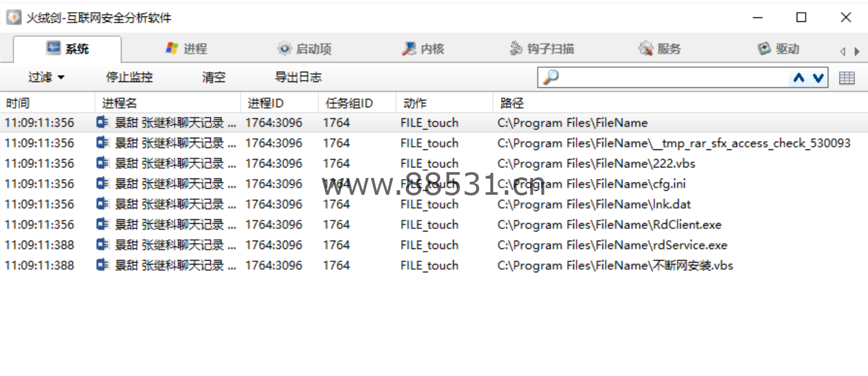Select the cfg.ini path entry
Screen dimensions: 868x376
(592, 184)
